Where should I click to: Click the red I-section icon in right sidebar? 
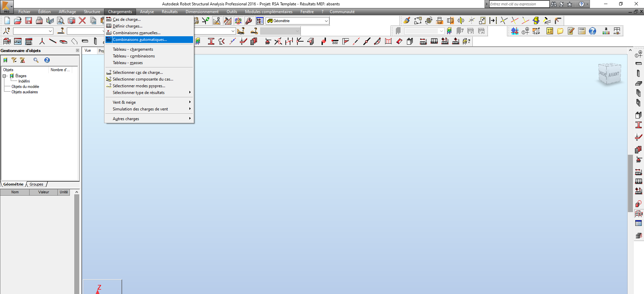(639, 125)
